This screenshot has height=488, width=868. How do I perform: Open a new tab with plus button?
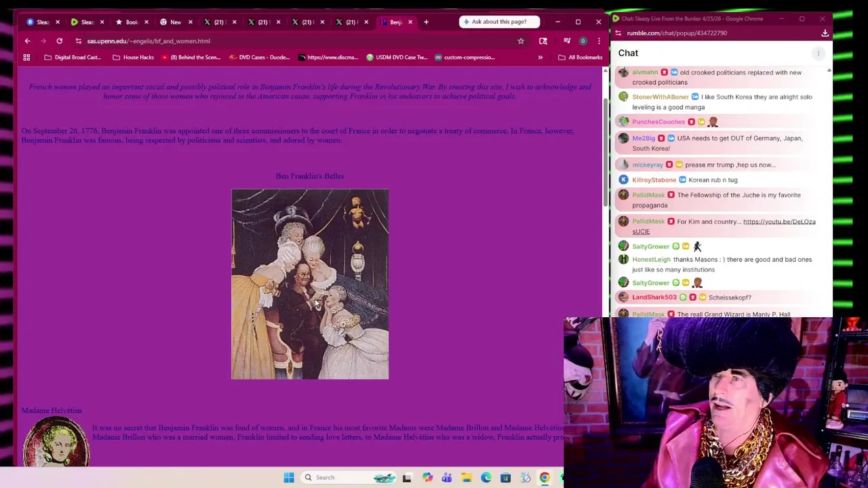[426, 22]
